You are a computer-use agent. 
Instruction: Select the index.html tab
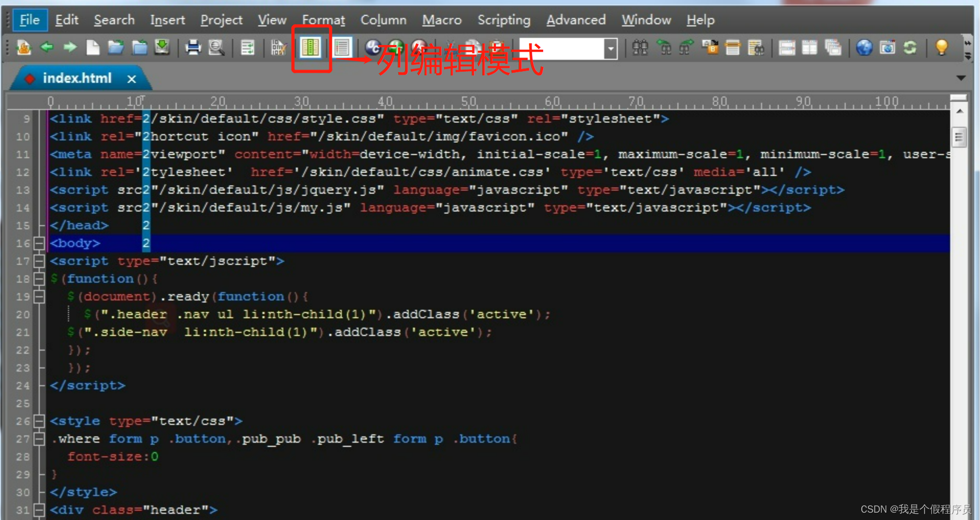tap(77, 78)
